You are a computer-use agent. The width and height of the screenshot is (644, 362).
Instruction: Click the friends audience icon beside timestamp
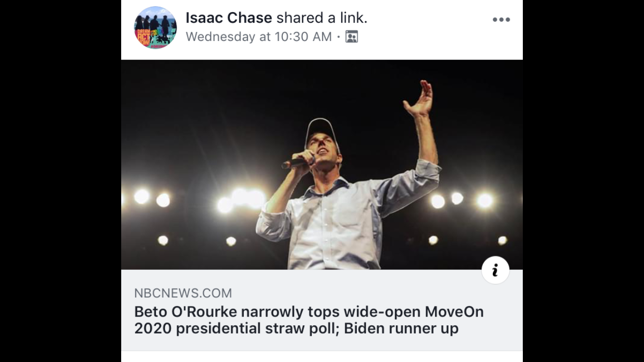point(351,37)
